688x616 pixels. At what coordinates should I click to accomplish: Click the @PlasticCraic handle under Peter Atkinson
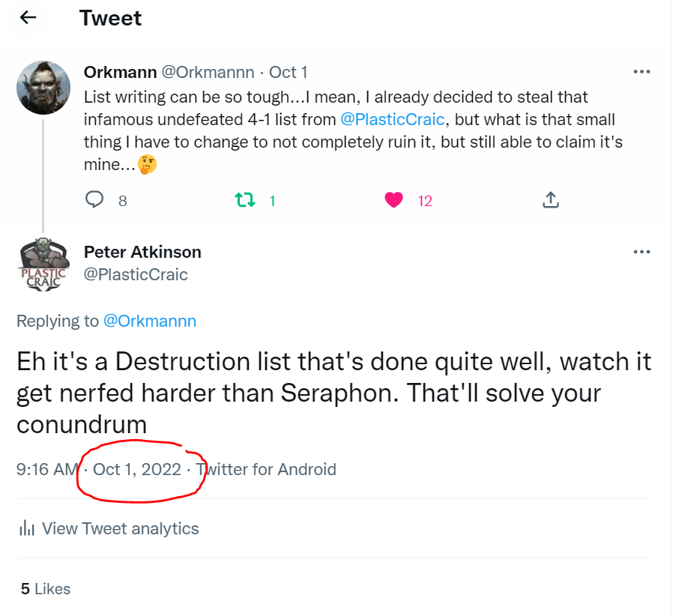[136, 274]
